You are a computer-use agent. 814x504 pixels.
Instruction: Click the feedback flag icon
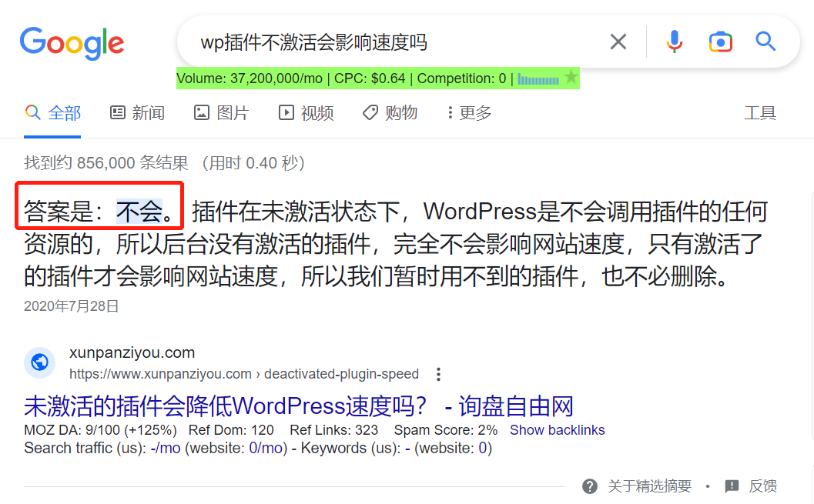732,486
